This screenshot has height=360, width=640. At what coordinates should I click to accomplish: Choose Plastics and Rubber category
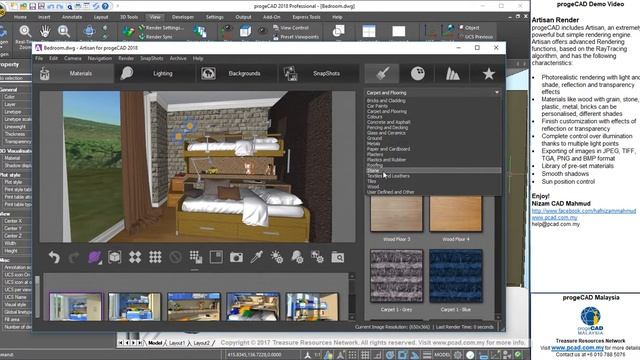(387, 160)
